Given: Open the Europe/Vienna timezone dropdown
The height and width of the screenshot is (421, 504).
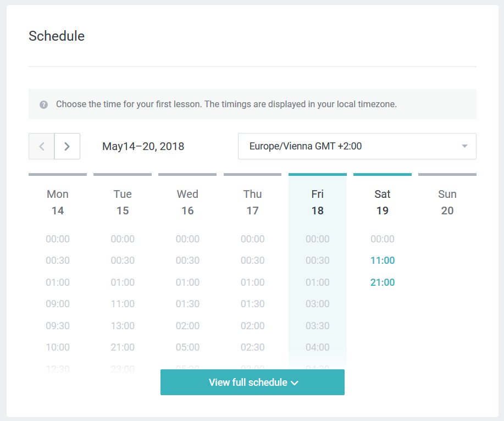Looking at the screenshot, I should point(357,146).
